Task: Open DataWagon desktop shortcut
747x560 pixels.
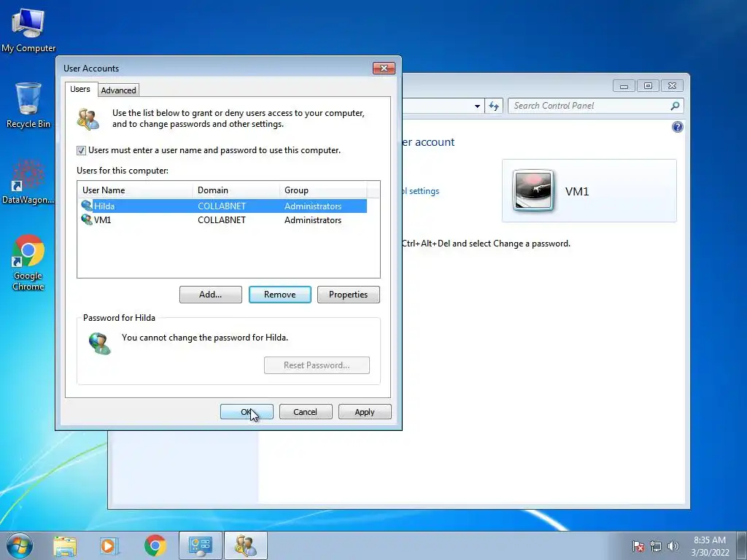Action: (x=28, y=182)
